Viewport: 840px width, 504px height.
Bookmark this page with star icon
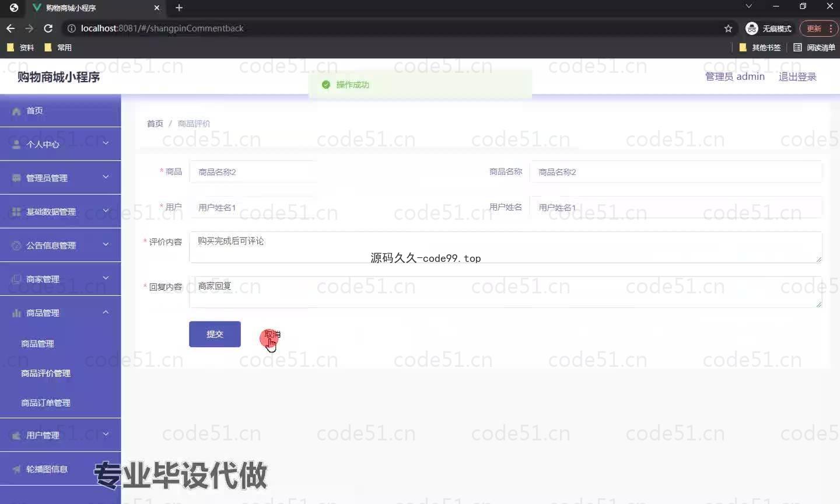click(728, 28)
